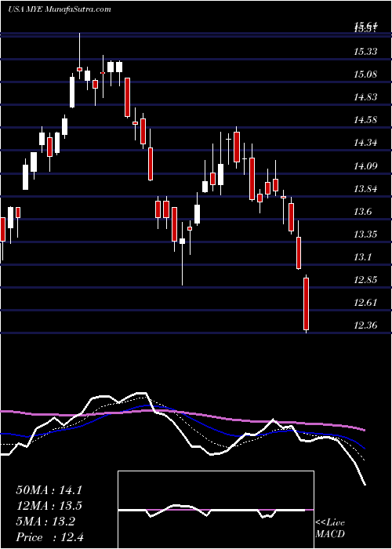Select the 13.1 price axis label
The height and width of the screenshot is (549, 392).
[x=363, y=257]
